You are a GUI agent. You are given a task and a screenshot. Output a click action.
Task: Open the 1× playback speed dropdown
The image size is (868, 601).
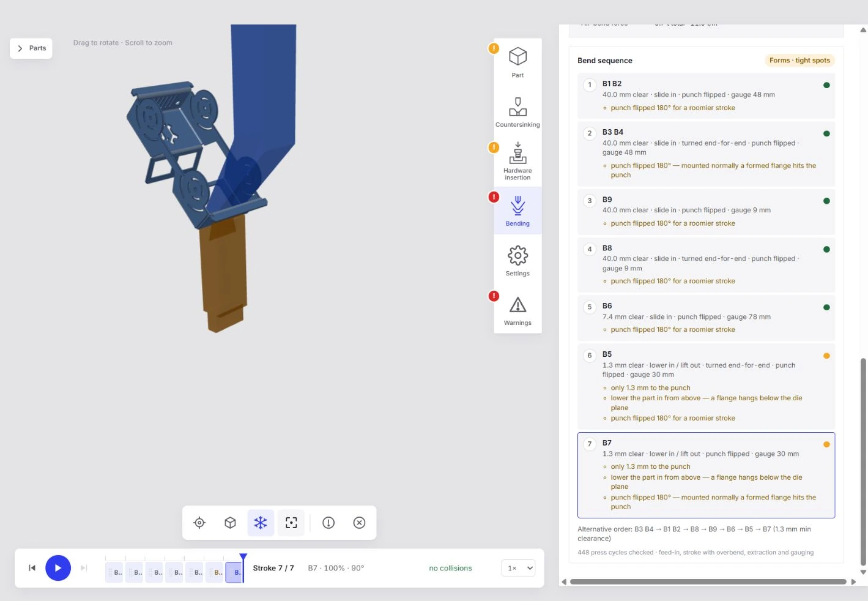tap(518, 568)
